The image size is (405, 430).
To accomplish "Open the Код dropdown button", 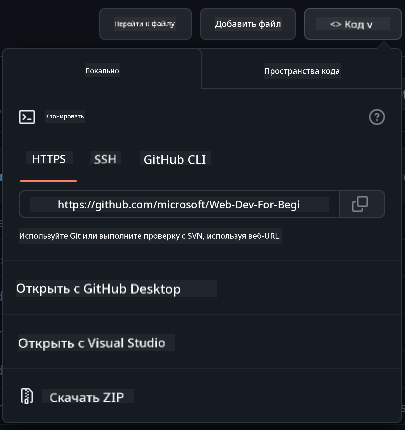I will click(x=353, y=24).
